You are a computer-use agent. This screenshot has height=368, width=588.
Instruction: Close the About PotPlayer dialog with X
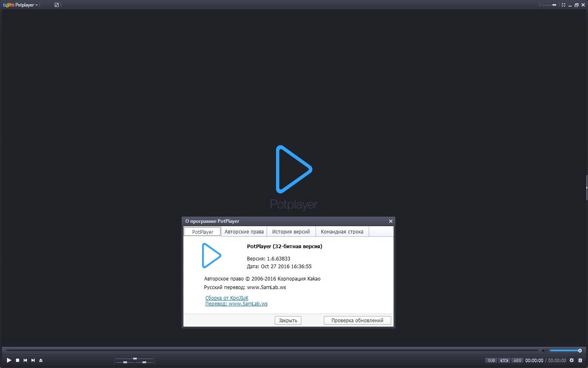[390, 221]
